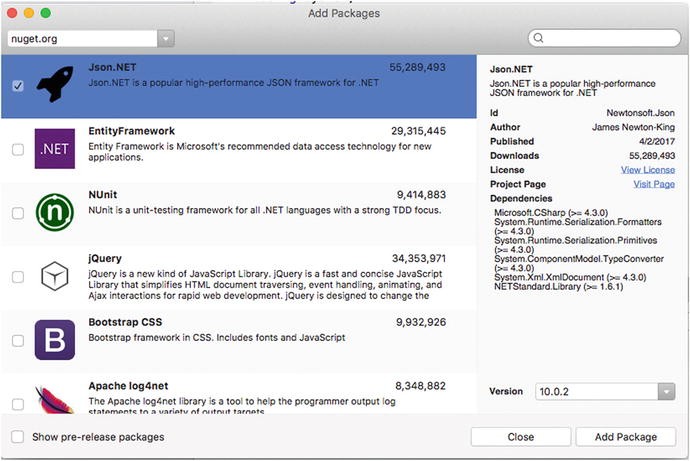Viewport: 690px width, 461px height.
Task: Select the Json.NET title in the list
Action: (x=112, y=67)
